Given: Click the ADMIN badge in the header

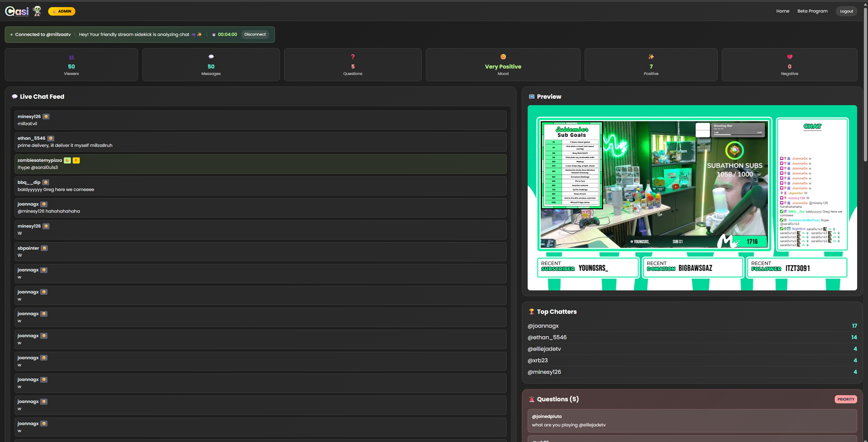Looking at the screenshot, I should [x=61, y=11].
